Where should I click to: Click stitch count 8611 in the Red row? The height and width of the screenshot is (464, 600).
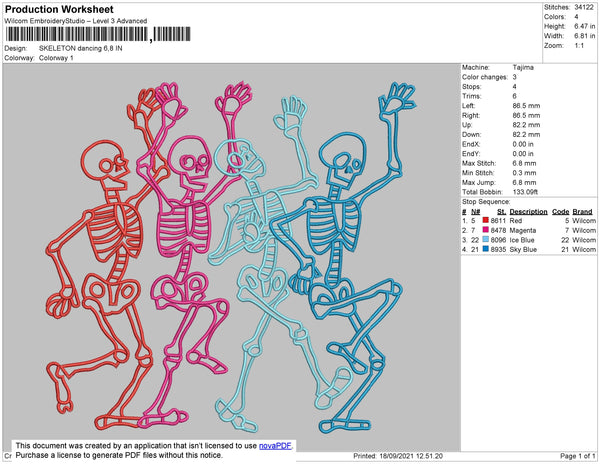(x=498, y=221)
